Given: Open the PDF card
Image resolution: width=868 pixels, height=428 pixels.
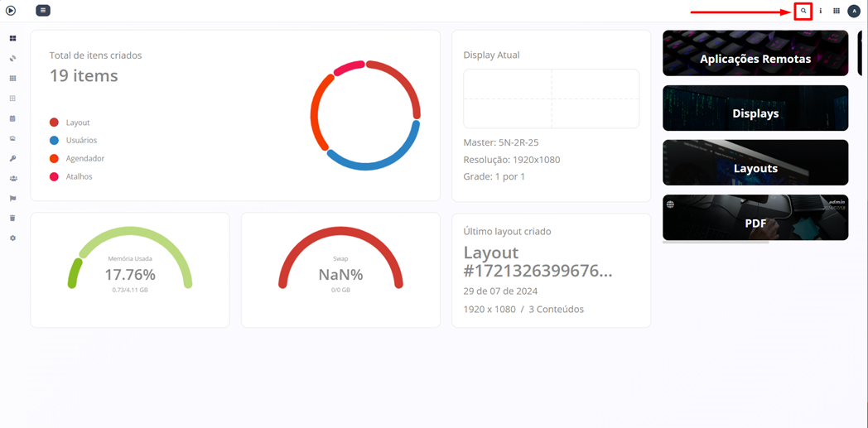Looking at the screenshot, I should click(755, 218).
